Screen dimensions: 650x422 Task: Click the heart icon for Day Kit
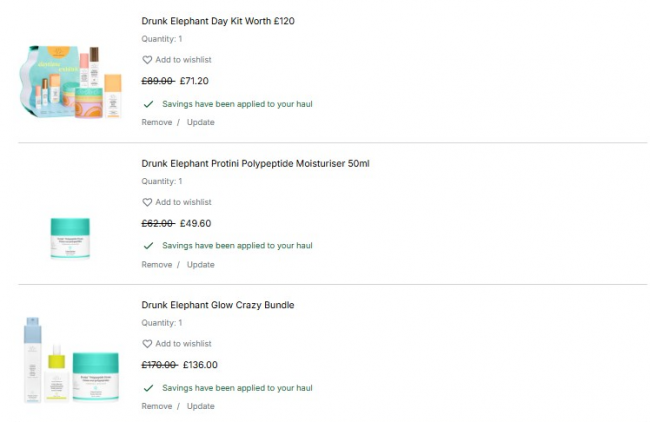point(147,60)
